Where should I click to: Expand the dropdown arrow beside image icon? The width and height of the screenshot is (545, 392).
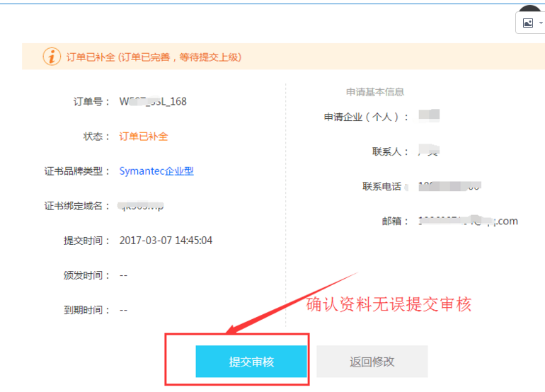(541, 23)
